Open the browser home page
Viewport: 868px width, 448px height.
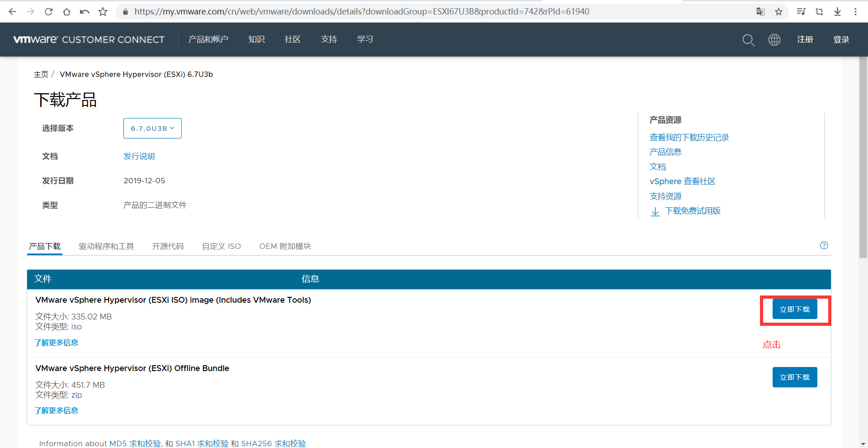tap(66, 12)
